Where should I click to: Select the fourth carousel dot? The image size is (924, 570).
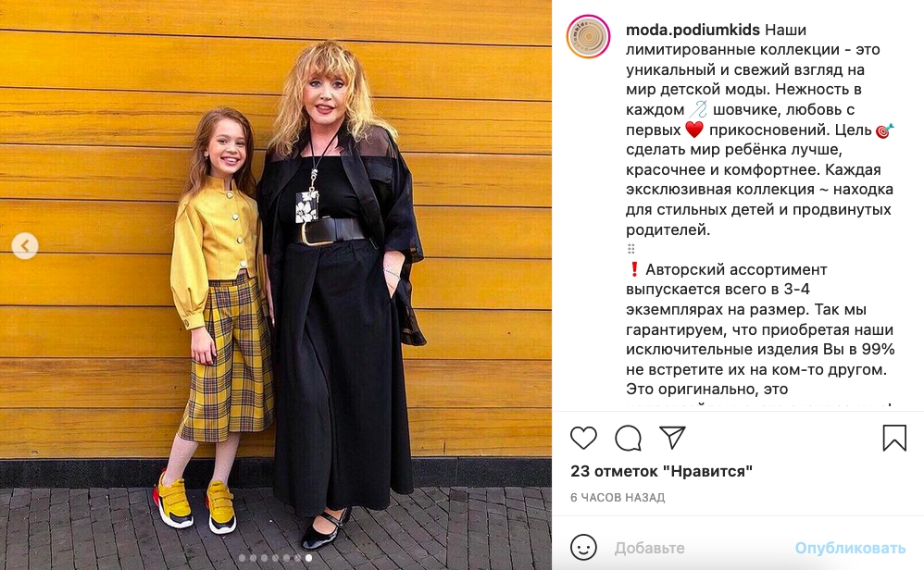tap(275, 558)
